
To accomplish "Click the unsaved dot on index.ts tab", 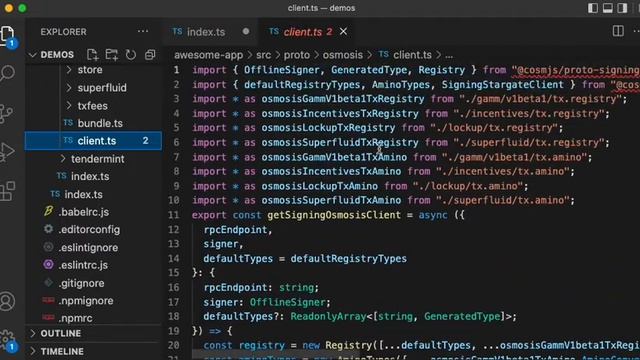I will pyautogui.click(x=246, y=31).
